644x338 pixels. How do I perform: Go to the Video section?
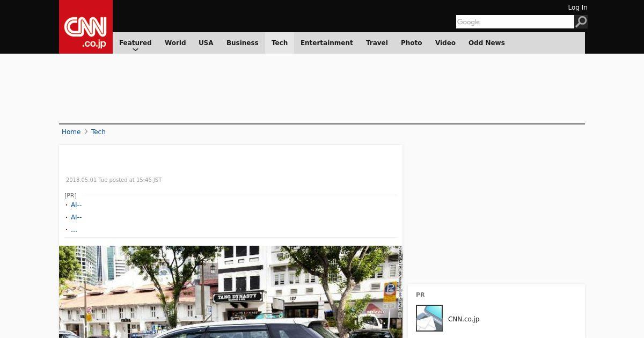click(x=445, y=43)
